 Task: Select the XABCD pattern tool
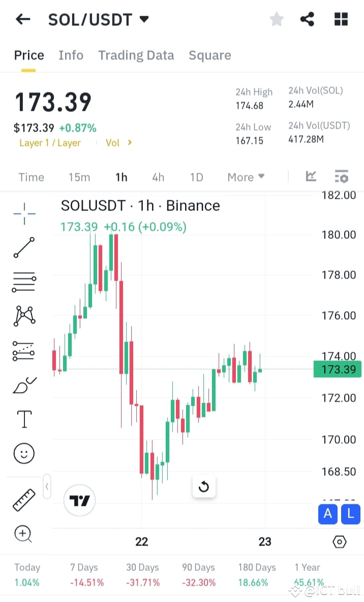(24, 315)
